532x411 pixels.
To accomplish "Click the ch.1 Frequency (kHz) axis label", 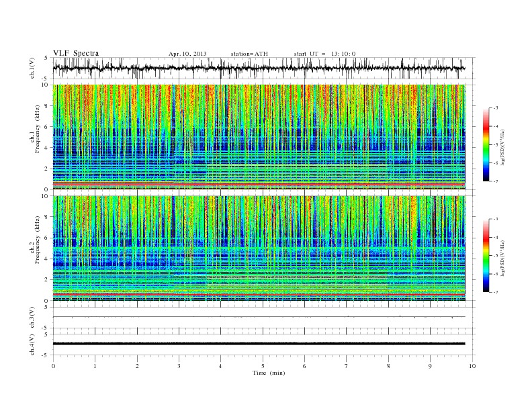I will point(35,129).
